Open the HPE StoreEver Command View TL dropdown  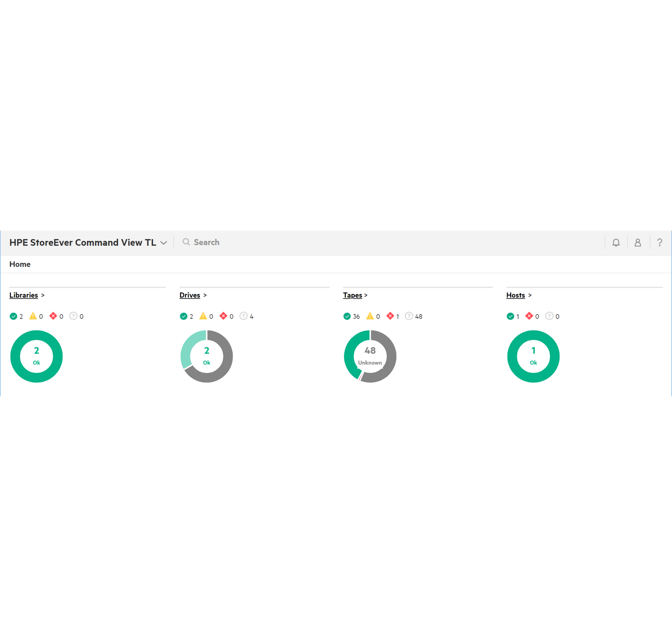tap(164, 242)
